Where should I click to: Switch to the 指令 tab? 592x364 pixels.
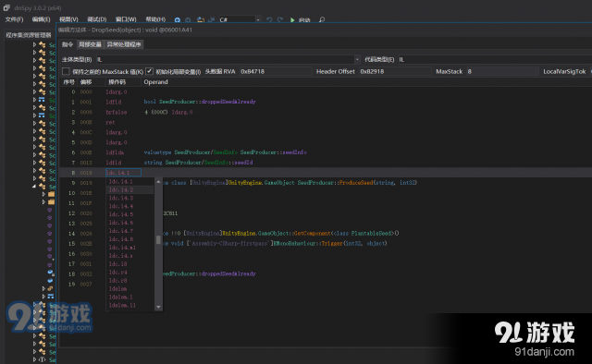click(68, 44)
